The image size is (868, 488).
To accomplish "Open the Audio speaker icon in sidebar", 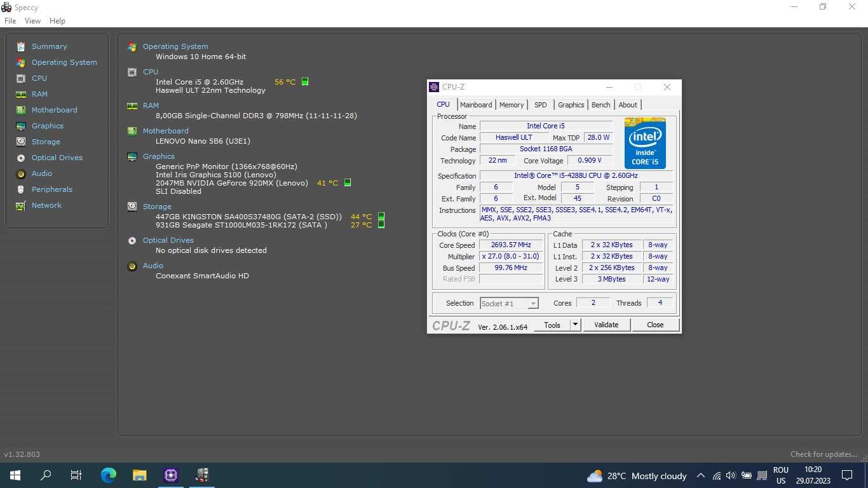I will 21,173.
